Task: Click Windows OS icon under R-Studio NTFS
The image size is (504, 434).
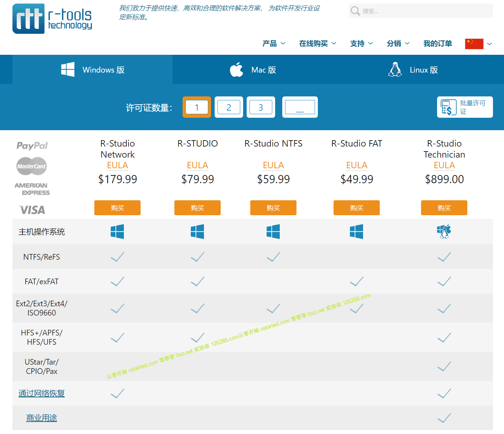Action: coord(273,232)
